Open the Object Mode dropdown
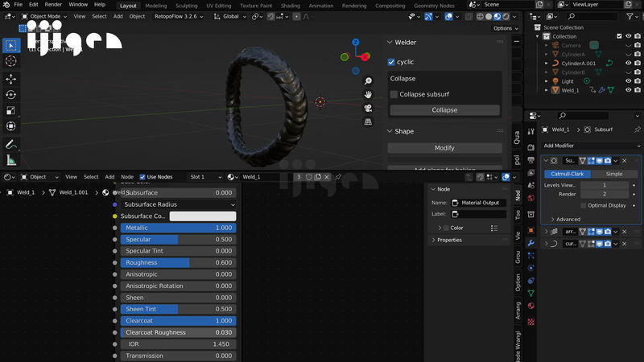The width and height of the screenshot is (644, 362). (44, 16)
